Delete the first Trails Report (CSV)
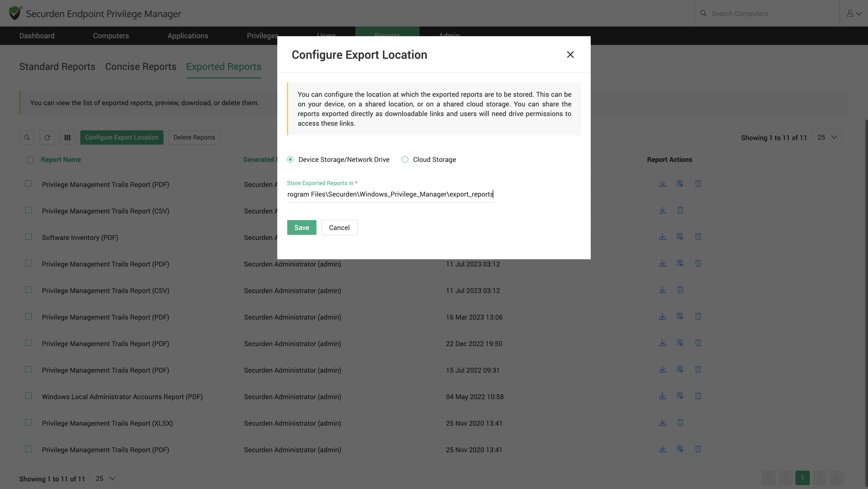 tap(680, 210)
